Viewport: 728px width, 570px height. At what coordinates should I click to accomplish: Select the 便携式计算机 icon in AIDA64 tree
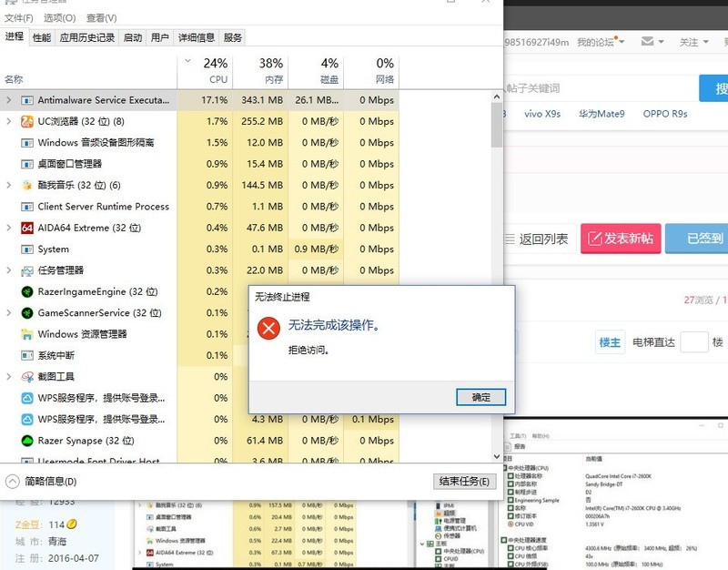[x=438, y=528]
